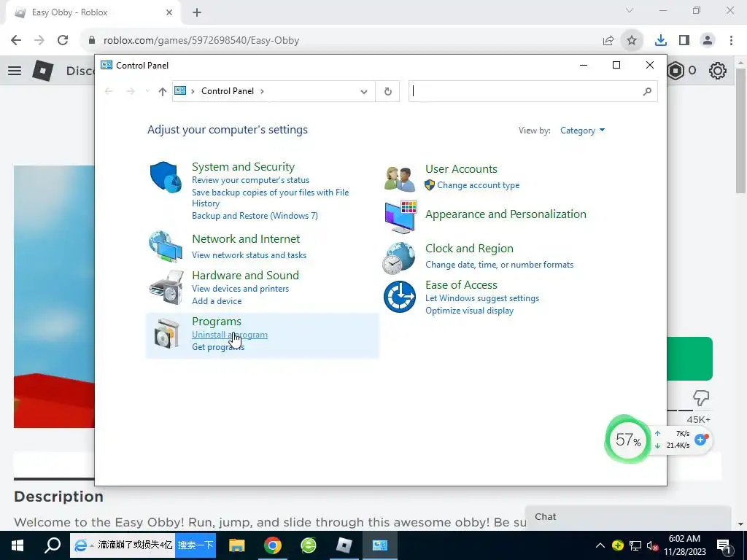Open taskbar search magnifier
This screenshot has height=560, width=747.
point(53,545)
